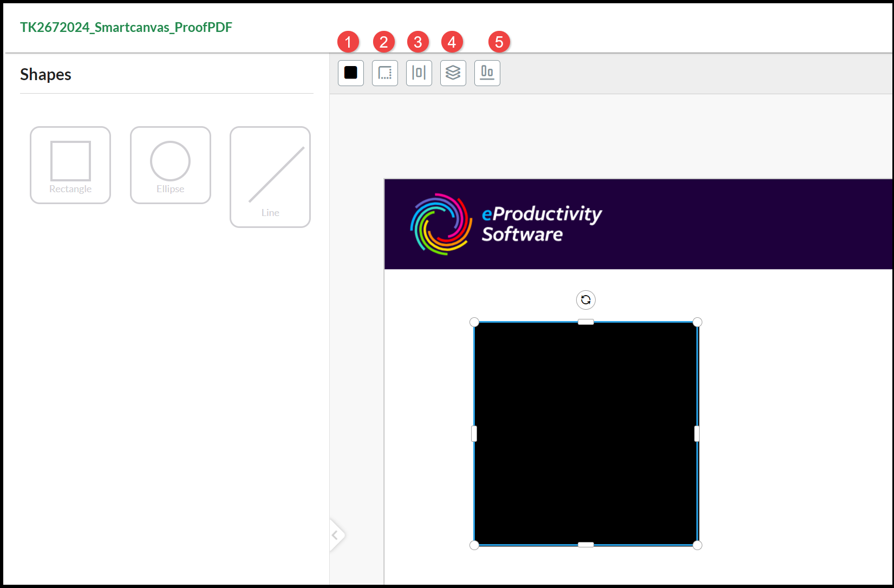The width and height of the screenshot is (894, 588).
Task: Click the rotate handle above the rectangle
Action: [x=585, y=300]
